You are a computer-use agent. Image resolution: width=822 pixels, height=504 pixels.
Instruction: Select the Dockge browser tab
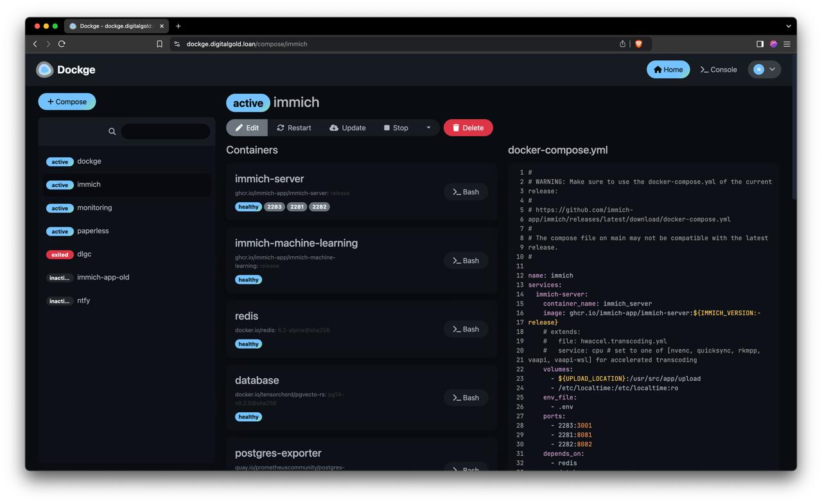(117, 26)
